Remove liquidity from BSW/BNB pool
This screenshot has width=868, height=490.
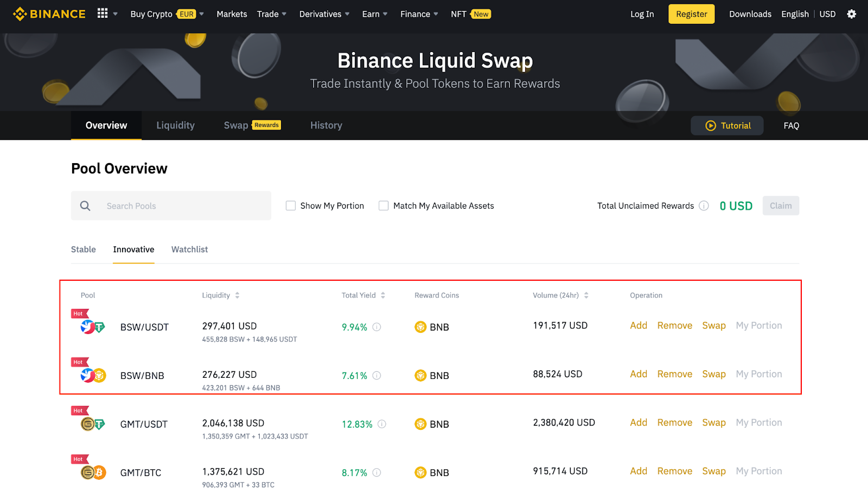674,374
